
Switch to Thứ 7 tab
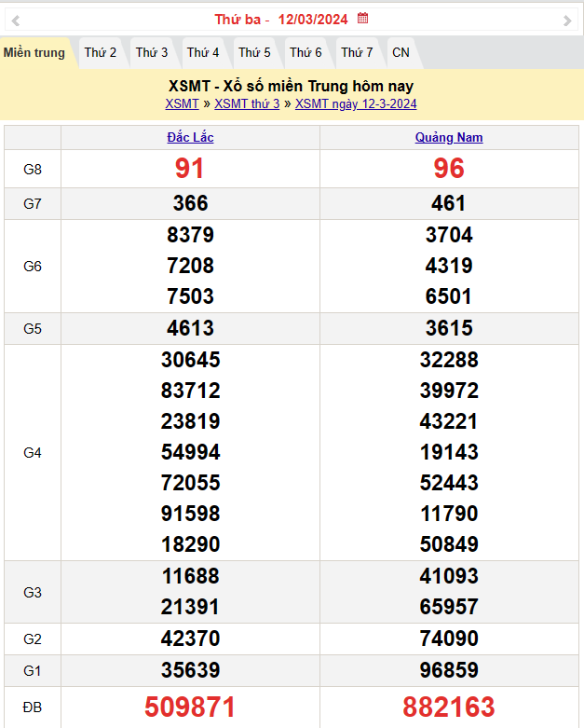(x=357, y=53)
